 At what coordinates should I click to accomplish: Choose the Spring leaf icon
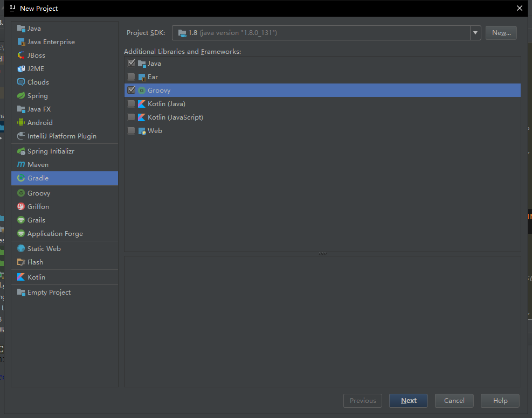[21, 95]
